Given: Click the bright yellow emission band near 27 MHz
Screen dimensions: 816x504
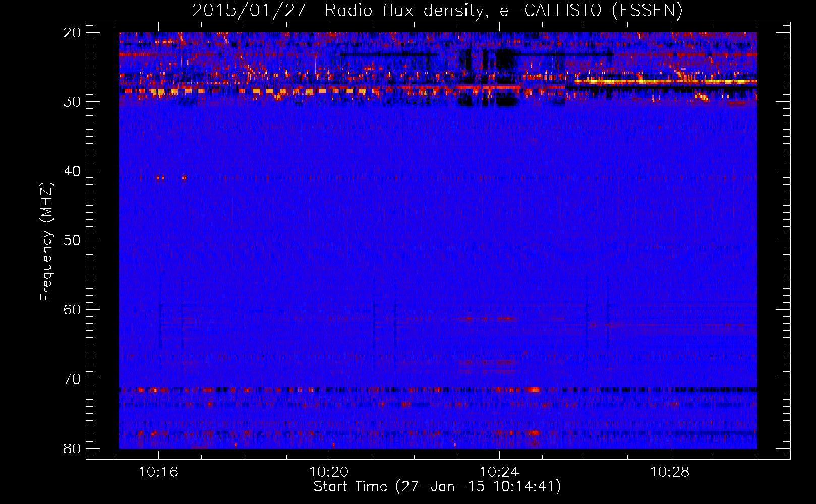Looking at the screenshot, I should (x=666, y=81).
